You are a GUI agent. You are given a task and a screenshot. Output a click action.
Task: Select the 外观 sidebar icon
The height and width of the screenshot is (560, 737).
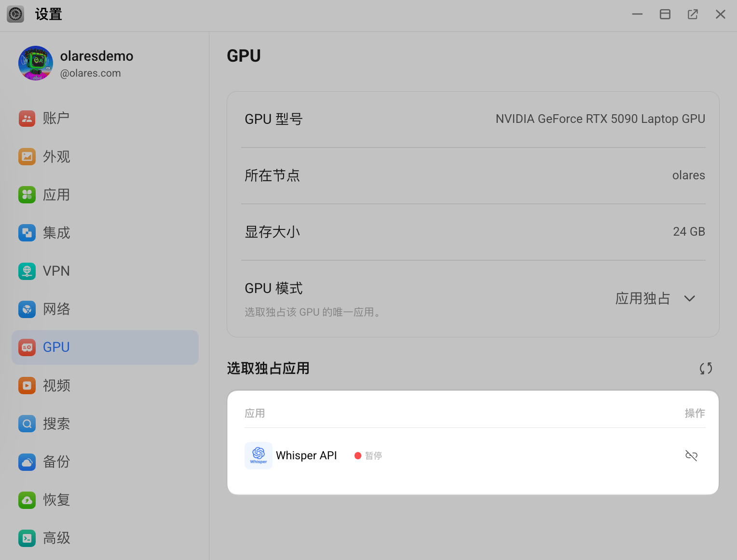coord(56,157)
